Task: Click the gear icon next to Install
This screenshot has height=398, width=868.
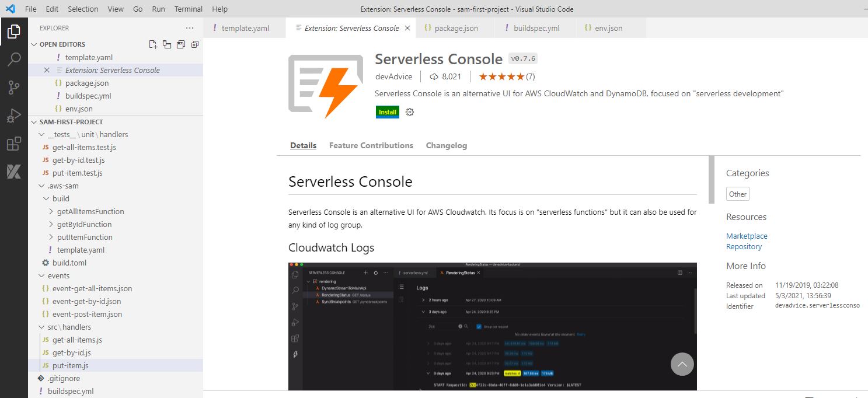Action: 410,112
